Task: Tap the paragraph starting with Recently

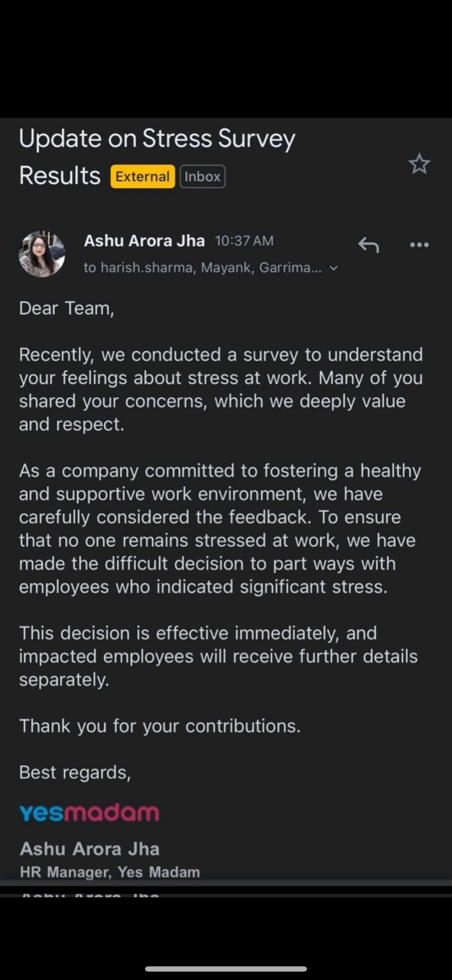Action: point(221,389)
